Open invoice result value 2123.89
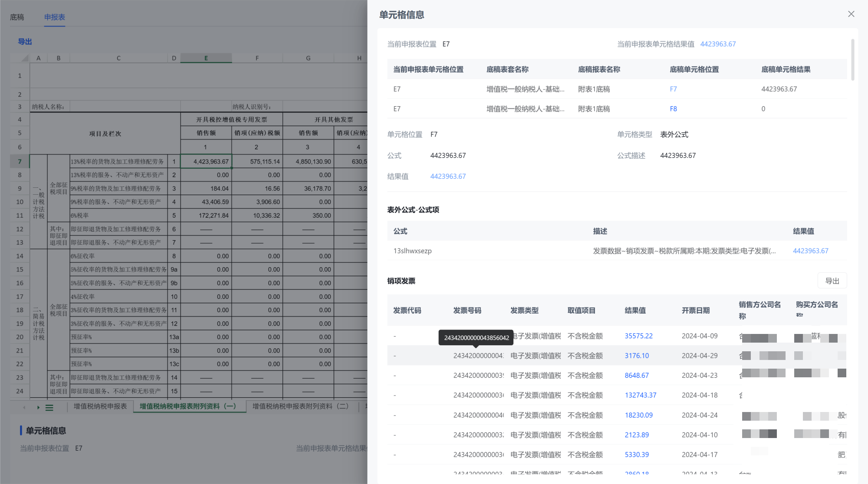Viewport: 868px width, 484px height. pos(637,435)
